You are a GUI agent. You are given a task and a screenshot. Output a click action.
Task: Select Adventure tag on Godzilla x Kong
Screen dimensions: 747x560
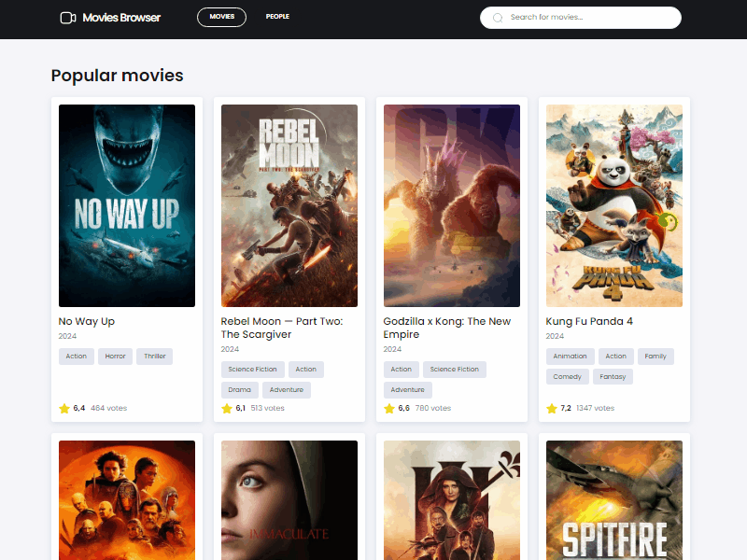coord(408,390)
